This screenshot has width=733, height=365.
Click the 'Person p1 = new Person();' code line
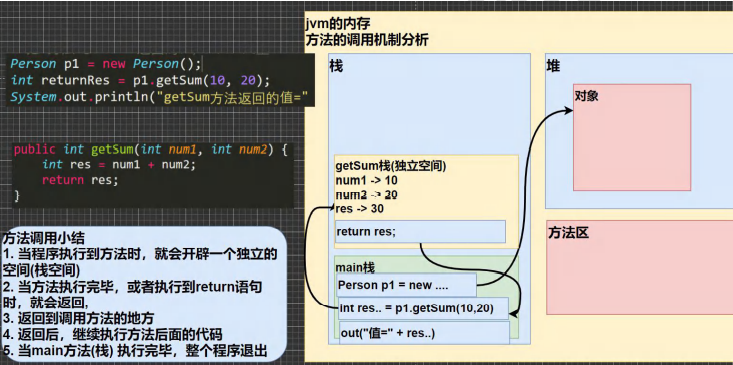click(x=106, y=64)
